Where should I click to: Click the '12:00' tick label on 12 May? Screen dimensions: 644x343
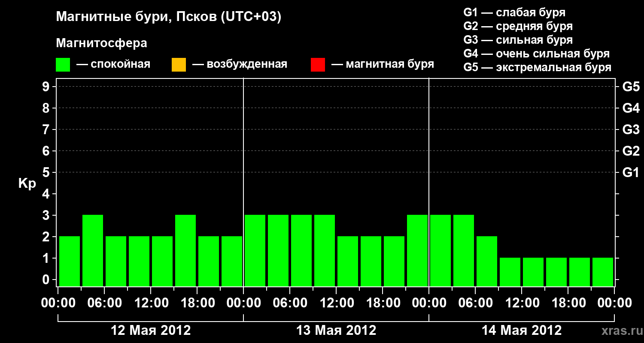[x=151, y=303]
